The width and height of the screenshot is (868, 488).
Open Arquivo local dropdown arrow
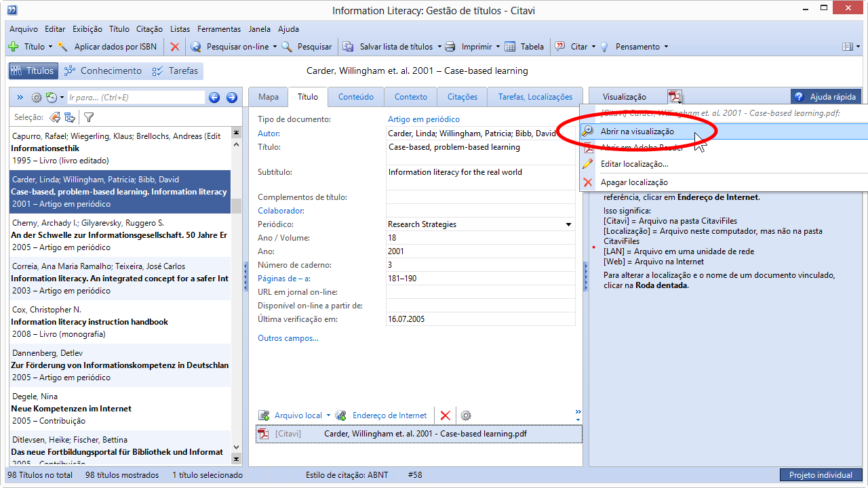328,415
